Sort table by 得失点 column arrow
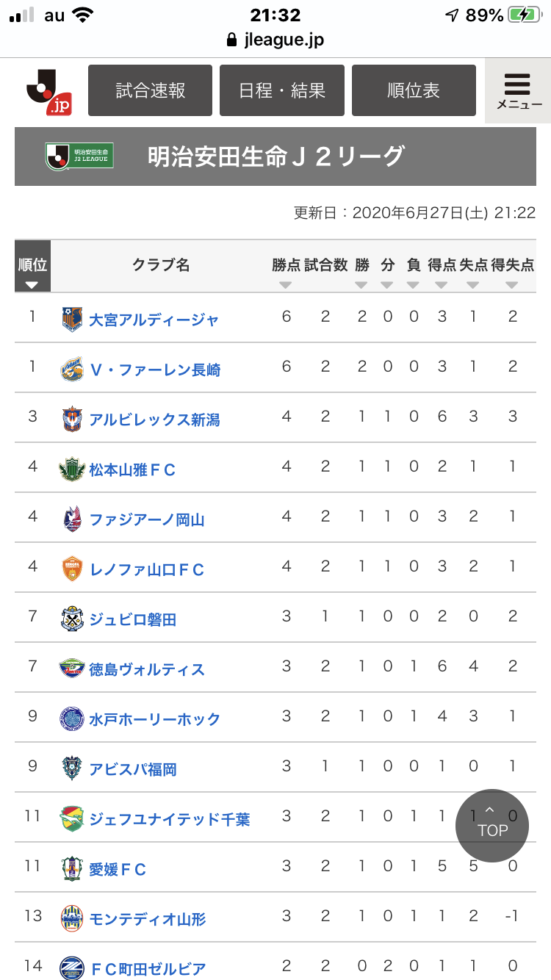This screenshot has width=551, height=980. click(512, 285)
